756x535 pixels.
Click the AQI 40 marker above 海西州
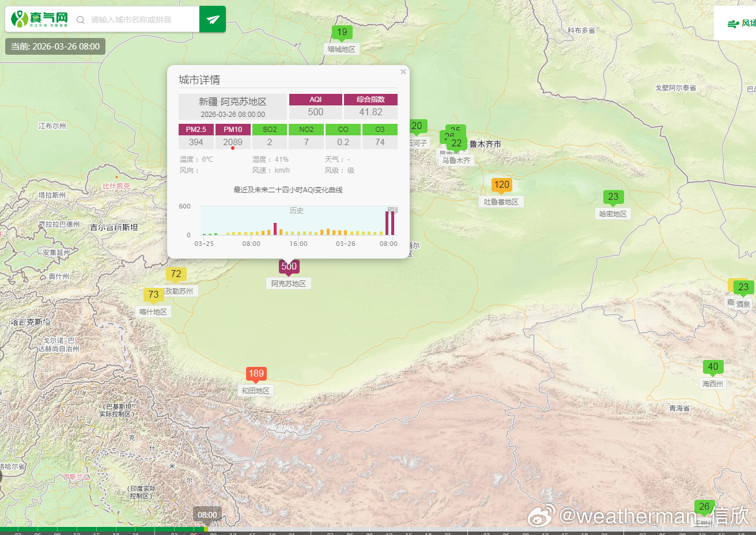coord(713,367)
